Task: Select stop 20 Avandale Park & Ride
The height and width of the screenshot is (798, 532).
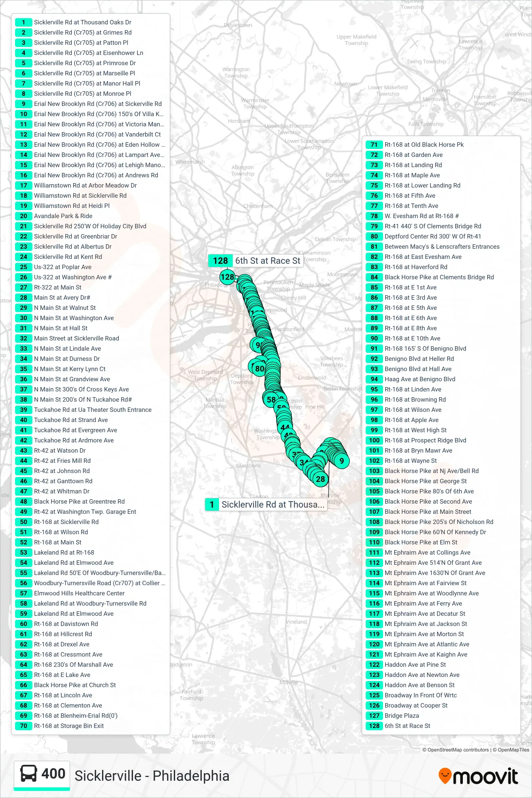Action: pyautogui.click(x=54, y=216)
